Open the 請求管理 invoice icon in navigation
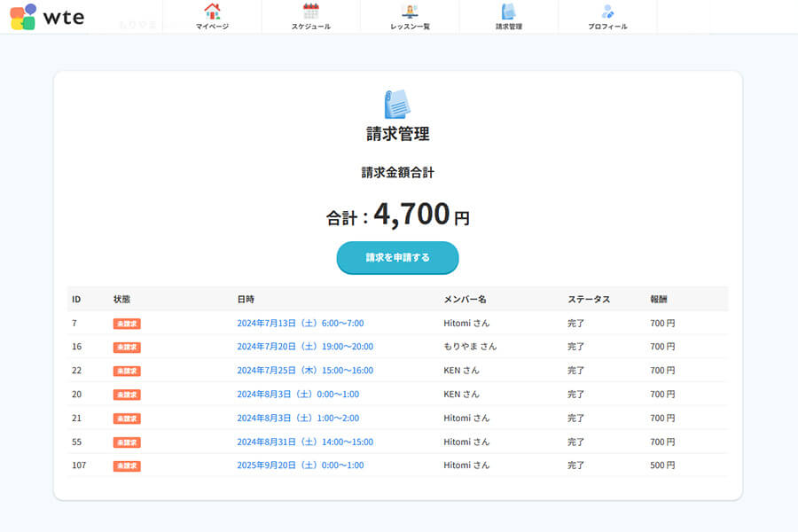798x532 pixels. [x=507, y=12]
